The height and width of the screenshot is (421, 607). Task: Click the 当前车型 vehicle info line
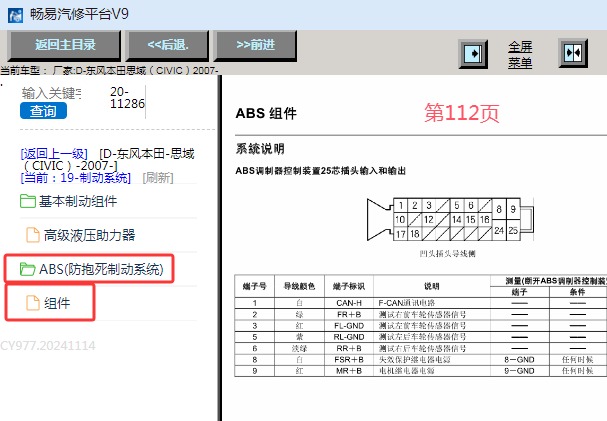(109, 71)
